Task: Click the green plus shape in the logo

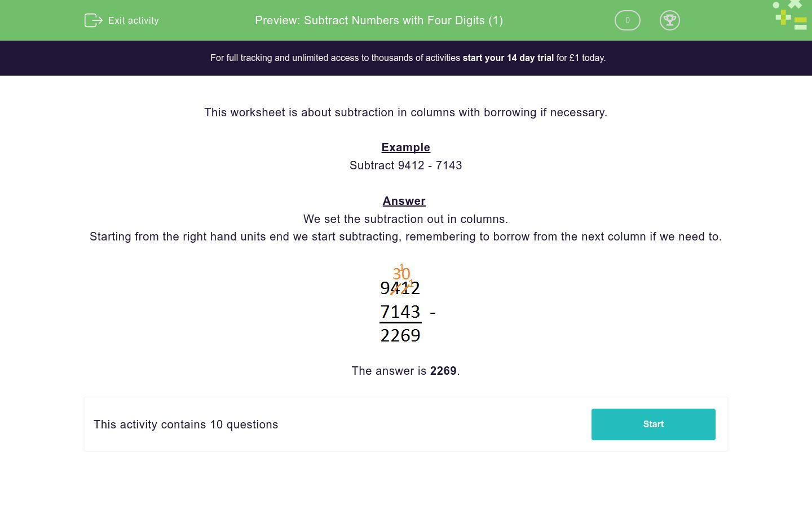Action: tap(784, 17)
